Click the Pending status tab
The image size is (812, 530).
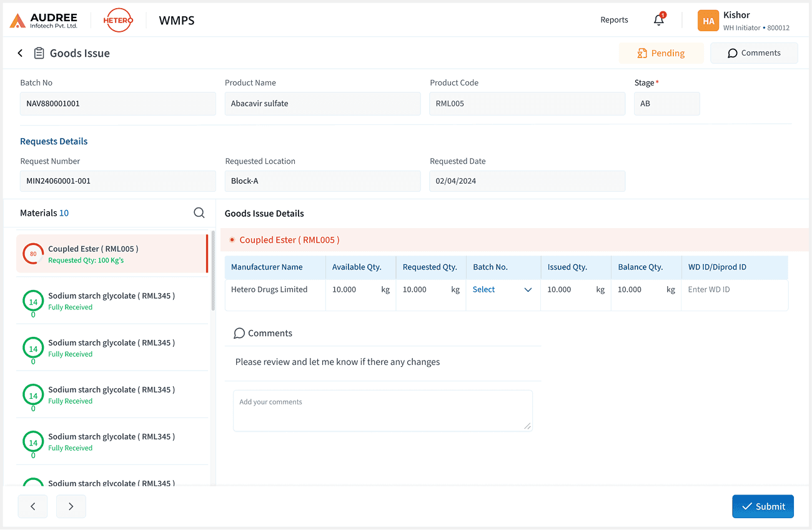[x=661, y=53]
